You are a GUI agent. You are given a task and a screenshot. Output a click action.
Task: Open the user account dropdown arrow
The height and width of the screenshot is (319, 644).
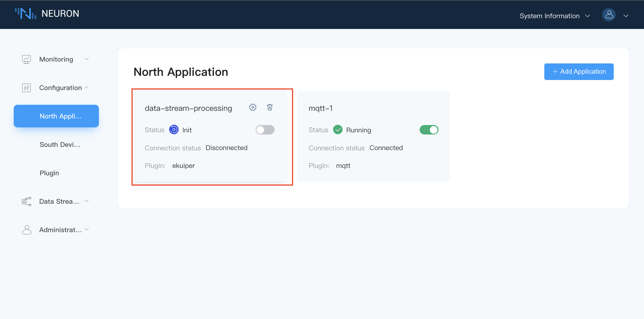point(626,16)
